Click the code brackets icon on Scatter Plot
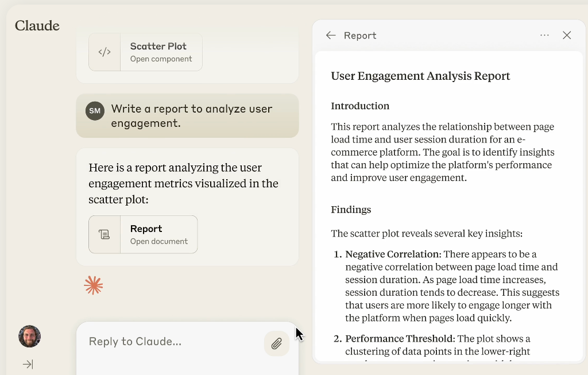588x375 pixels. click(105, 52)
